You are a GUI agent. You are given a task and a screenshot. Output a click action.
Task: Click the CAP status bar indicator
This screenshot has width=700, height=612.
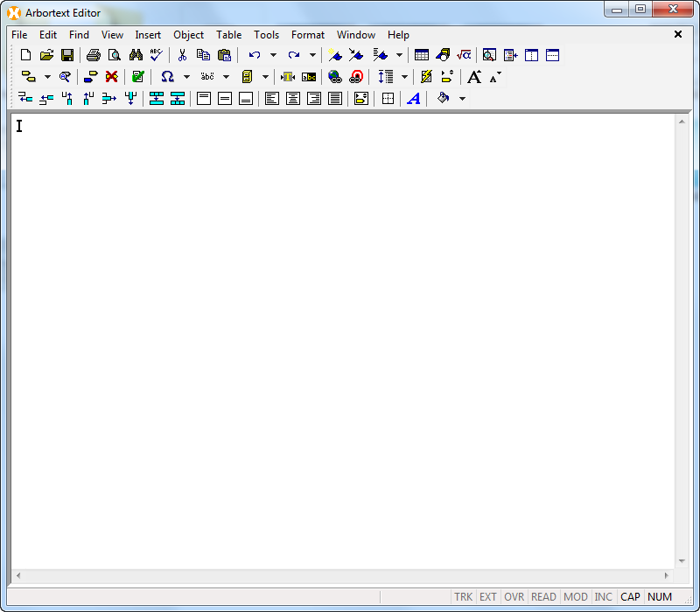pos(630,597)
